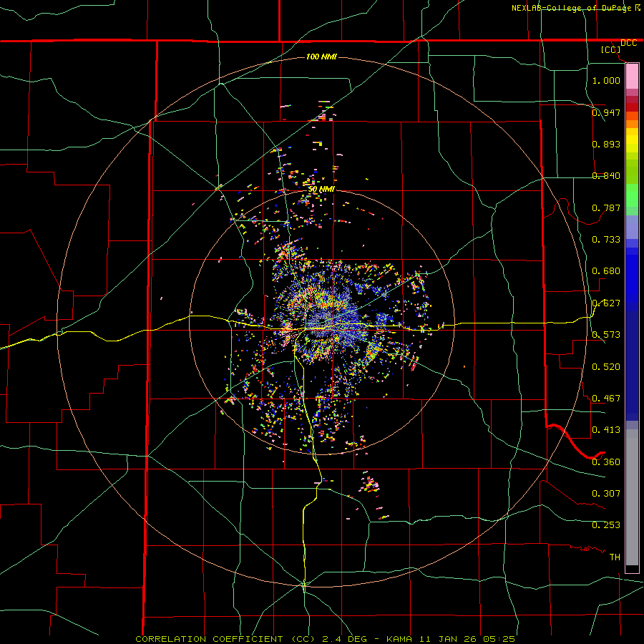This screenshot has width=644, height=644.
Task: Select the 1.000 legend value
Action: pos(606,80)
